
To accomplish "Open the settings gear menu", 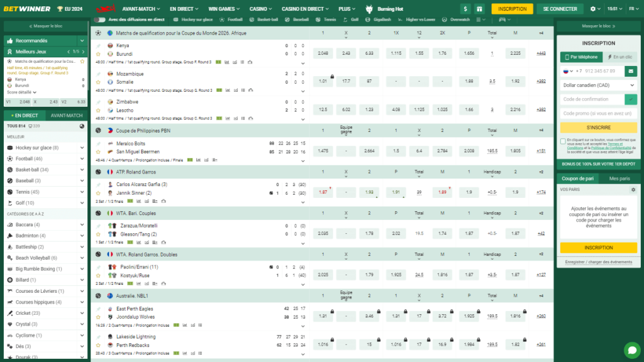I will [595, 9].
